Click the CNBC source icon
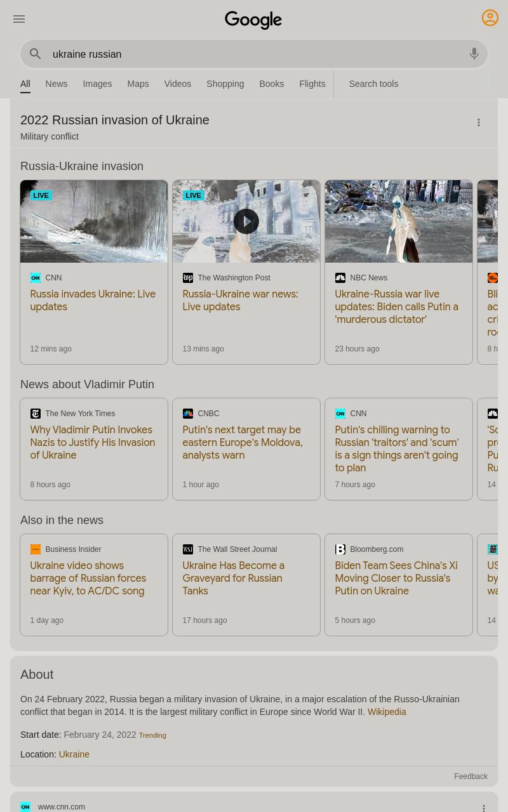The width and height of the screenshot is (508, 812). coord(188,414)
